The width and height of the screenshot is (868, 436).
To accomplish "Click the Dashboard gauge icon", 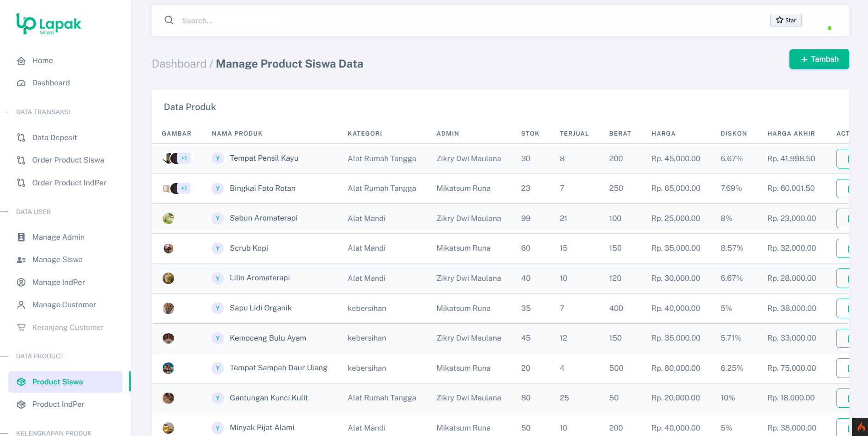I will click(x=21, y=83).
